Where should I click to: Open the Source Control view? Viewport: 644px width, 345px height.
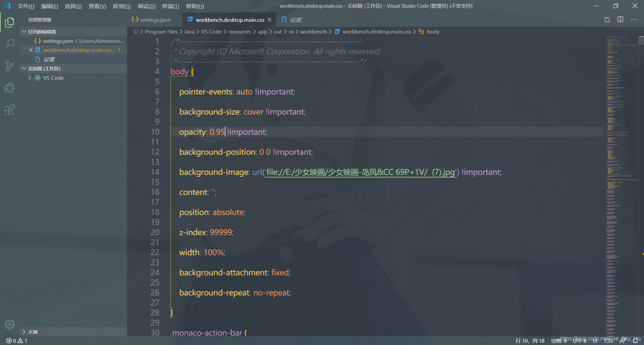(x=9, y=66)
